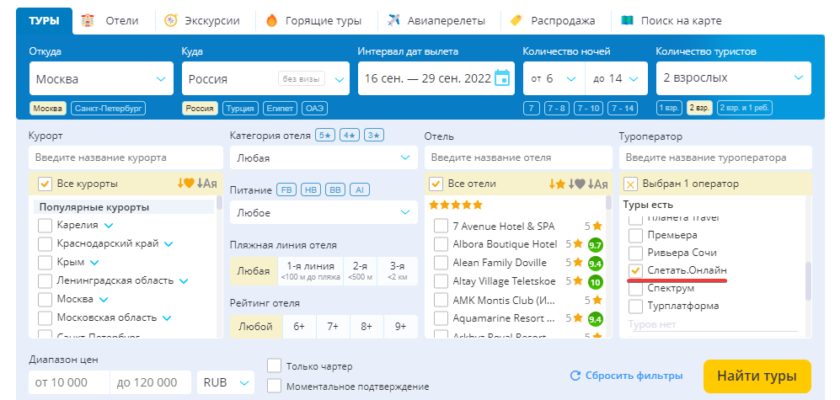Expand the Краснодарский край resort chevron
Viewport: 840px width, 400px height.
pyautogui.click(x=169, y=244)
